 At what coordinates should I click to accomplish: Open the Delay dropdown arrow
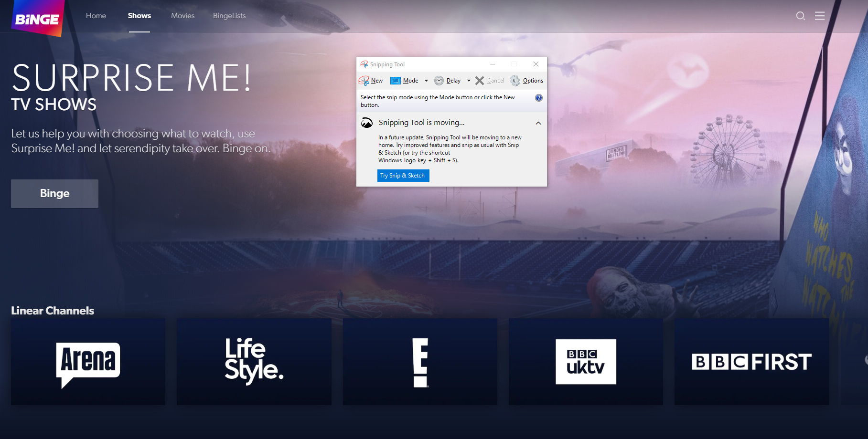(469, 81)
